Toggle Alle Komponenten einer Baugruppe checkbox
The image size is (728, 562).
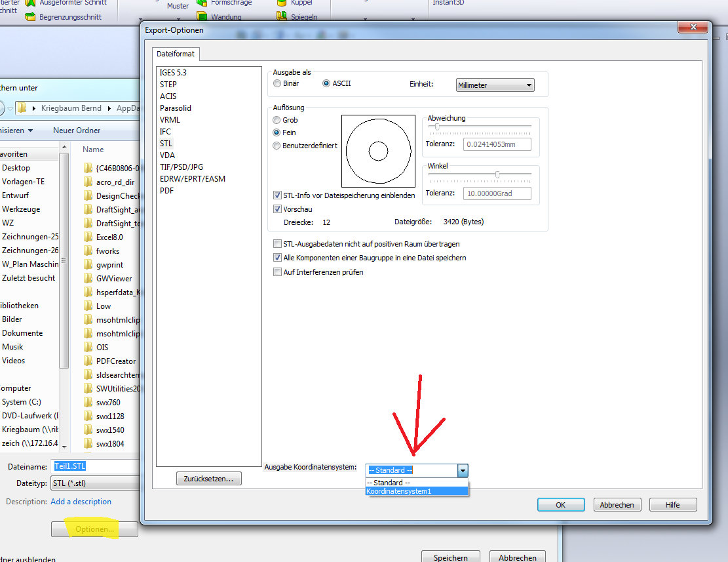pyautogui.click(x=278, y=258)
